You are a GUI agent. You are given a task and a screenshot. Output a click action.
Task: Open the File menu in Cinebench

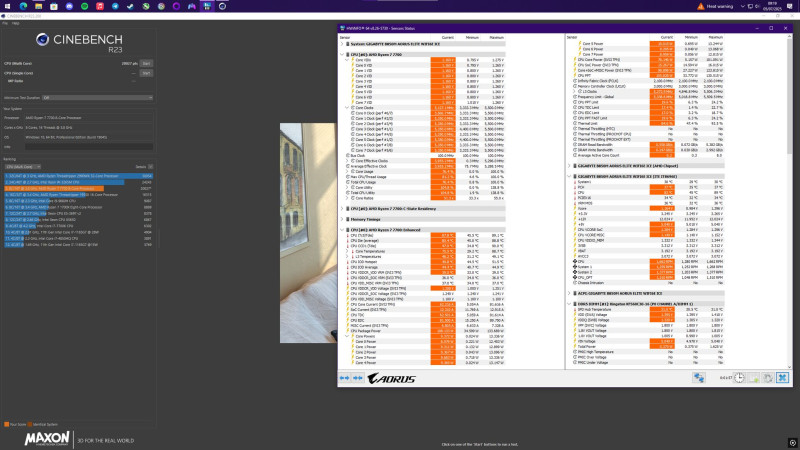5,23
